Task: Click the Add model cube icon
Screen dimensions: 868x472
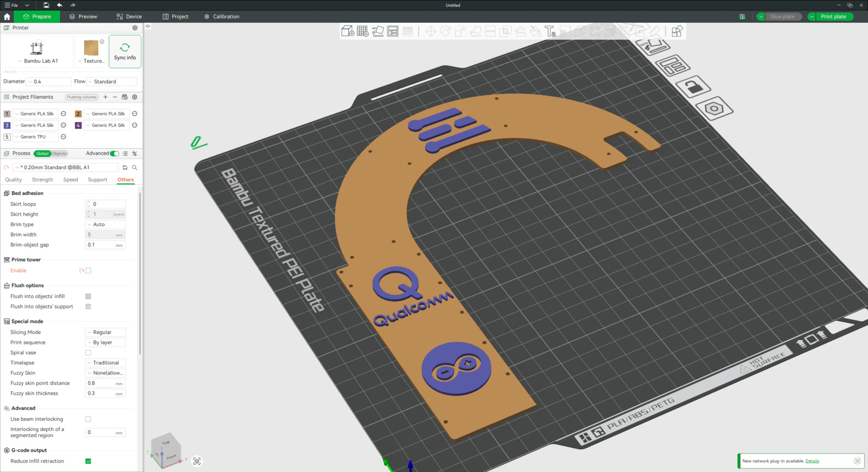Action: pyautogui.click(x=348, y=31)
